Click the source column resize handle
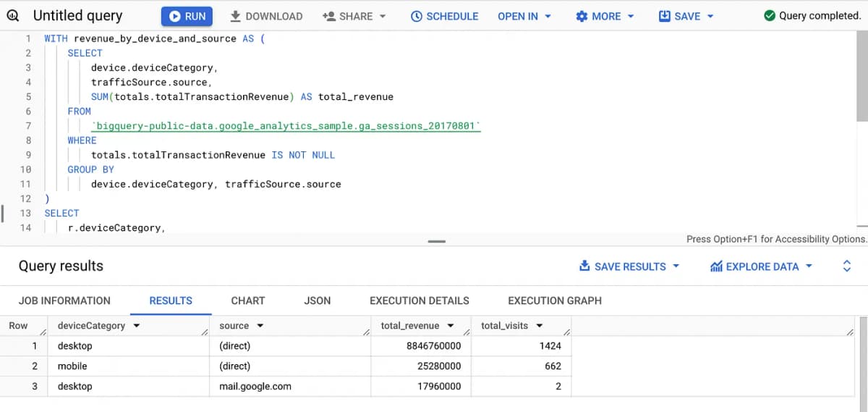The height and width of the screenshot is (412, 868). pos(367,332)
